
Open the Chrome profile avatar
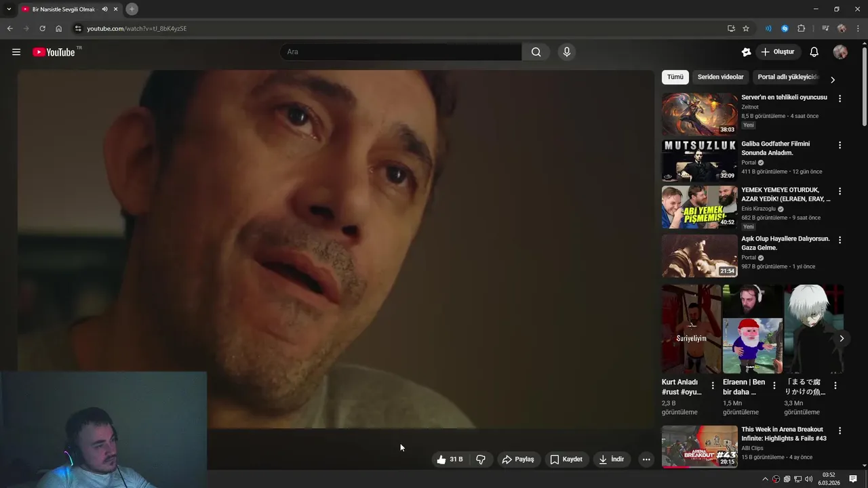click(842, 28)
